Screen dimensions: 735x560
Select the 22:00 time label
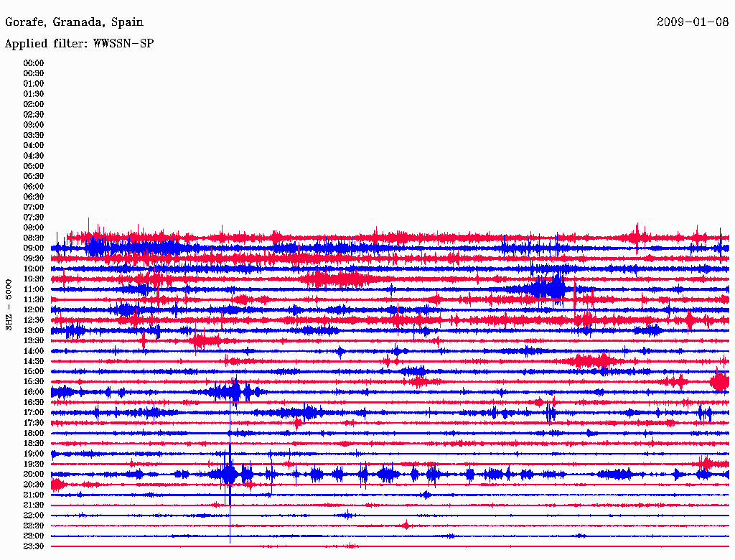[33, 515]
